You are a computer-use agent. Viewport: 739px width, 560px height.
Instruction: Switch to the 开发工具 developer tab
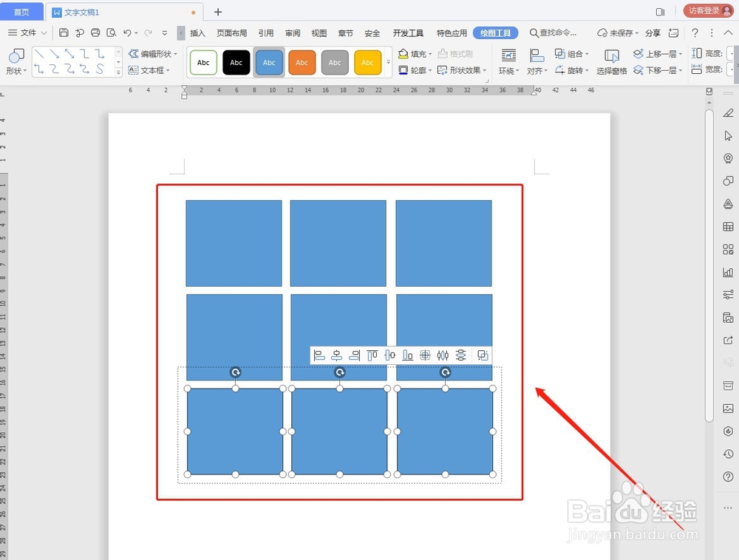click(x=408, y=33)
